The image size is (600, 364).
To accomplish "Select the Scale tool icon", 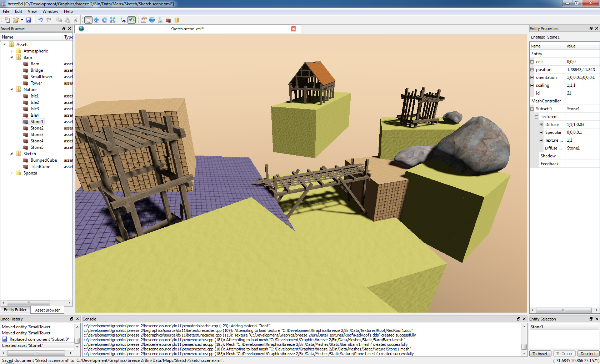I will click(x=113, y=20).
